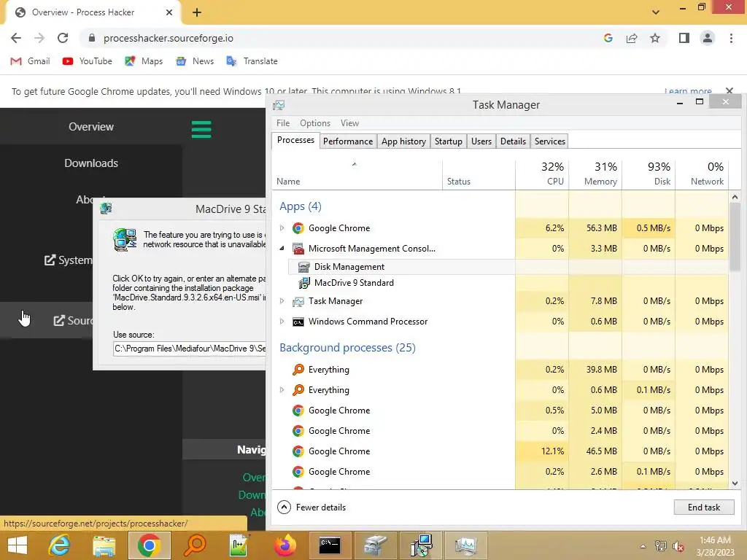Open Task Manager File menu
The width and height of the screenshot is (747, 560).
(283, 122)
